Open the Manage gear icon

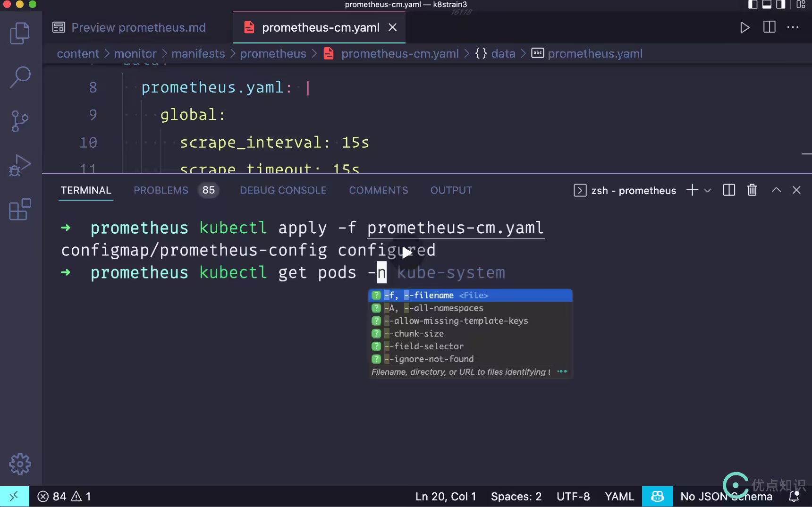pyautogui.click(x=20, y=465)
